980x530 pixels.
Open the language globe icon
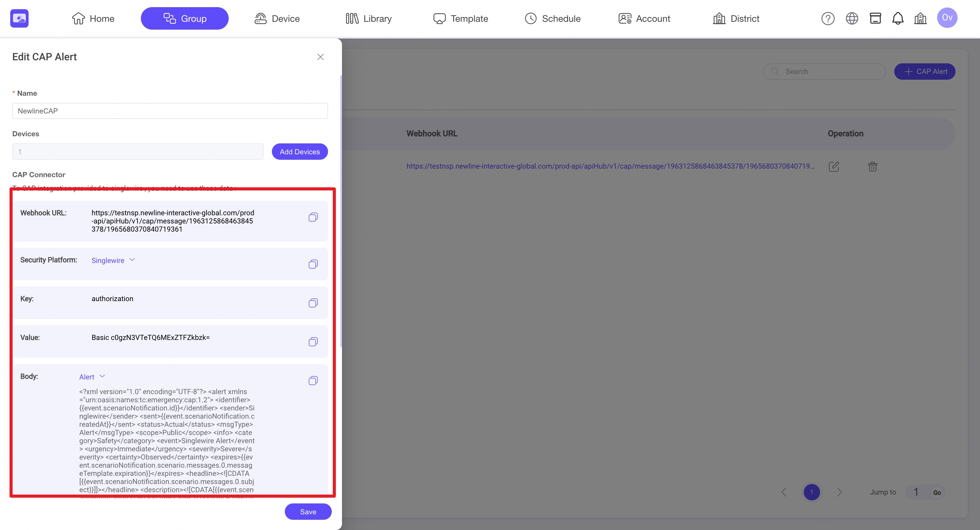[851, 18]
